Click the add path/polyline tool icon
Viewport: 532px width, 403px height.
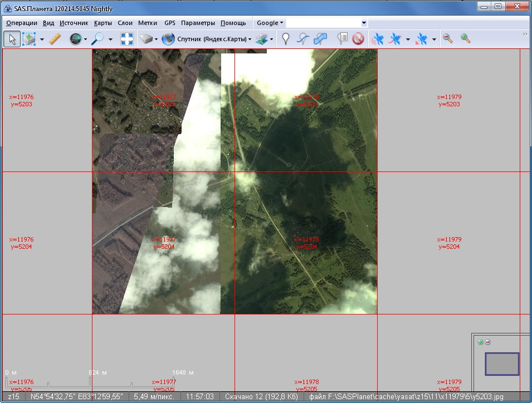(x=302, y=39)
